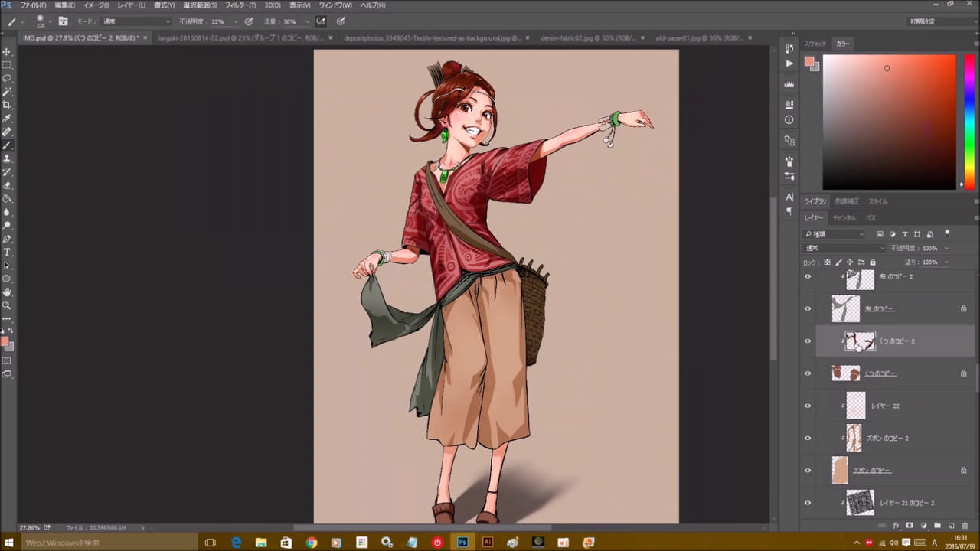This screenshot has width=980, height=551.
Task: Open Illustrator from the Windows taskbar
Action: tap(487, 542)
